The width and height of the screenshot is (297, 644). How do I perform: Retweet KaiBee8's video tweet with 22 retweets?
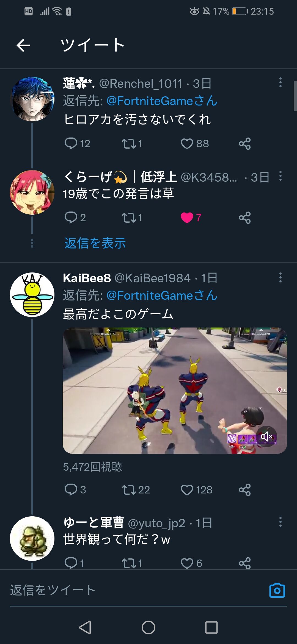[x=129, y=490]
